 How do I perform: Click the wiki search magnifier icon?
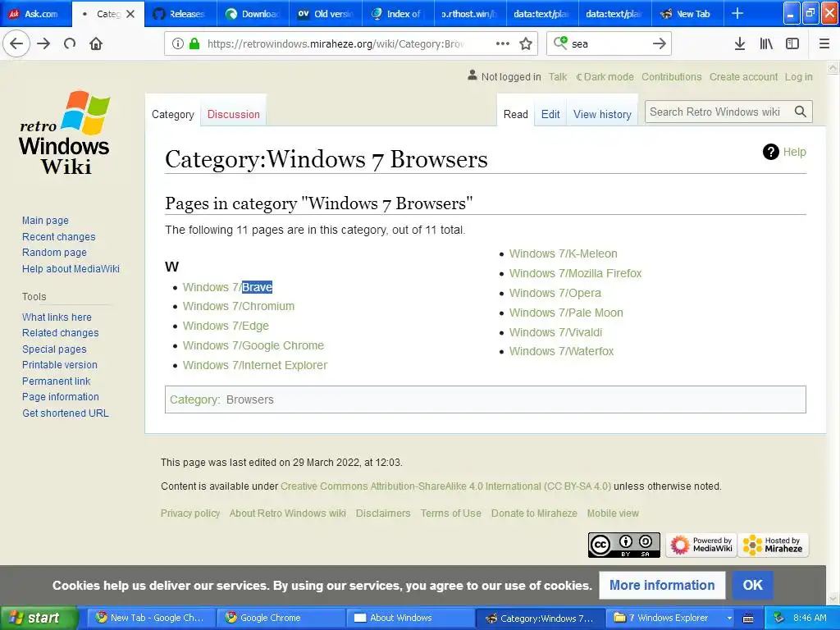point(801,112)
